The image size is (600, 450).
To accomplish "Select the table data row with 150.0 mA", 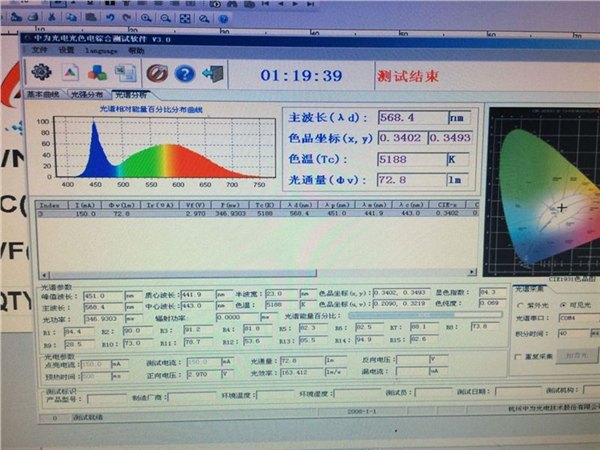I will [x=257, y=214].
